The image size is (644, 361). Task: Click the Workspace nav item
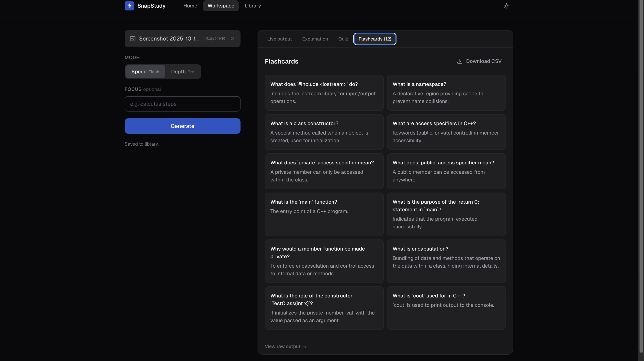coord(220,6)
